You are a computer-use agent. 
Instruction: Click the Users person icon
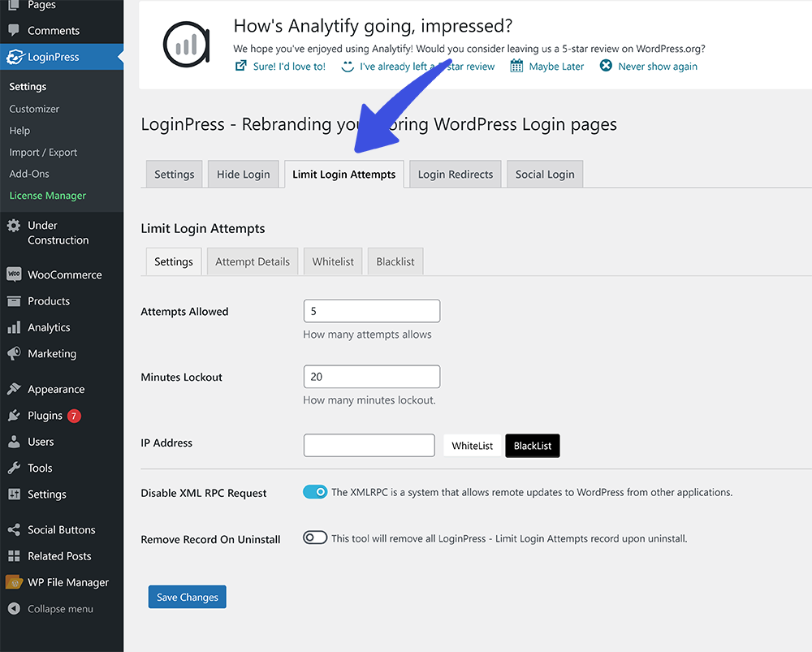14,441
